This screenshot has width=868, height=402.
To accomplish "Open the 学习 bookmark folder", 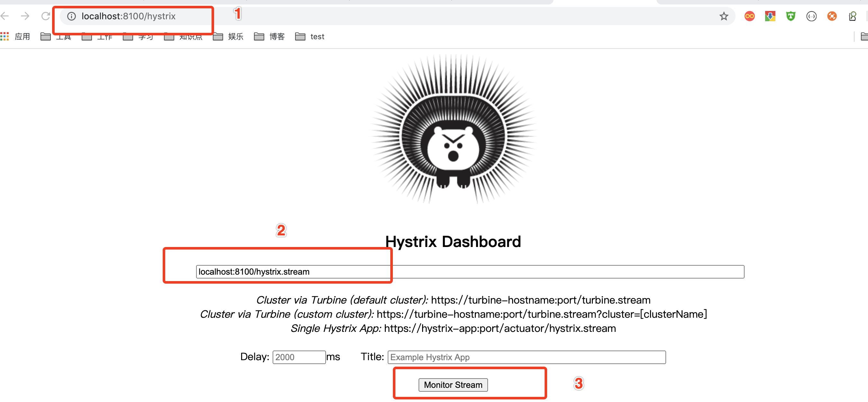I will 138,36.
